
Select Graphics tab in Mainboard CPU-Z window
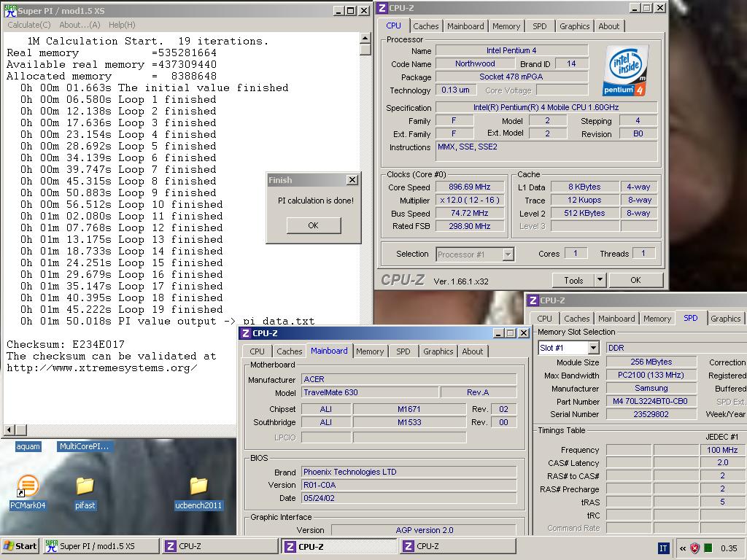[438, 351]
